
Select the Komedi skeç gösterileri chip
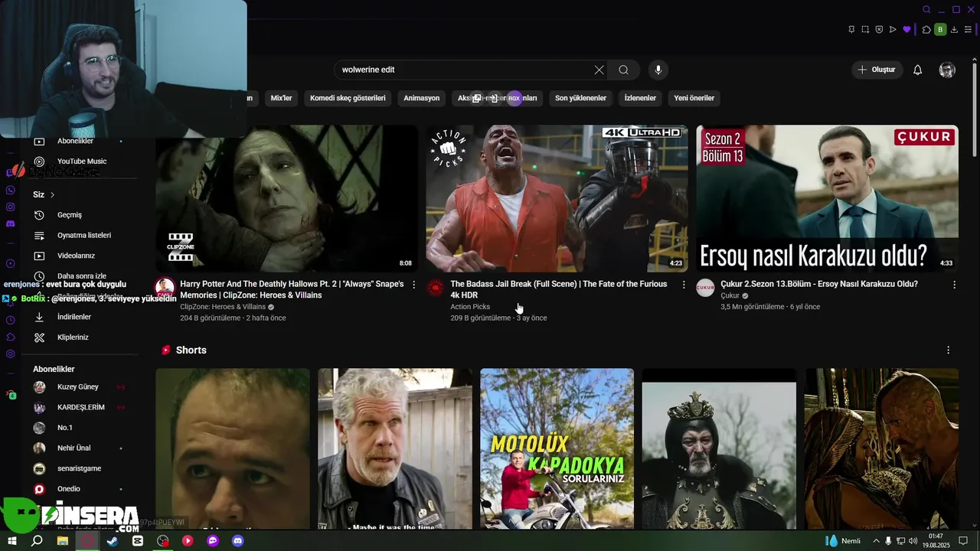coord(348,98)
